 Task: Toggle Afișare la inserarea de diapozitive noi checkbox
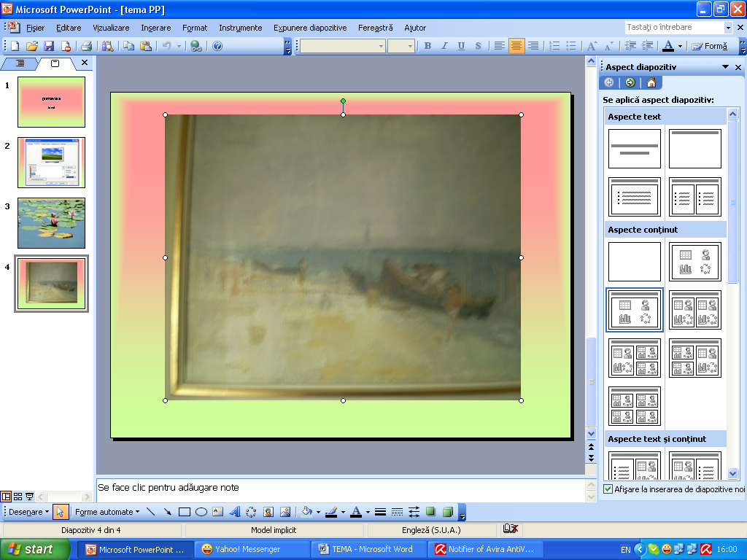(608, 489)
